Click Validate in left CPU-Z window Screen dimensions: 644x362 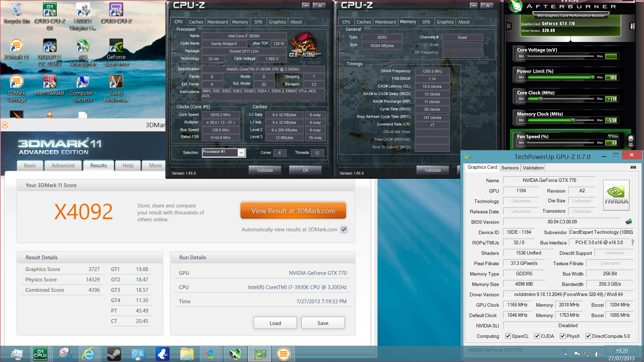coord(265,170)
